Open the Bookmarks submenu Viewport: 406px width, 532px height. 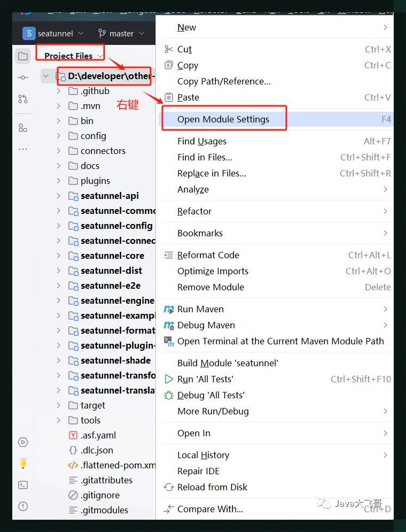coord(276,233)
